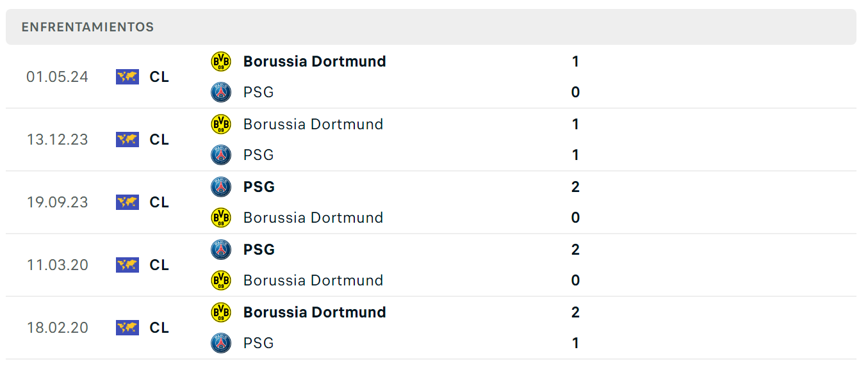Click PSG's score of 2 on 19.09.23
The height and width of the screenshot is (368, 868).
point(575,187)
